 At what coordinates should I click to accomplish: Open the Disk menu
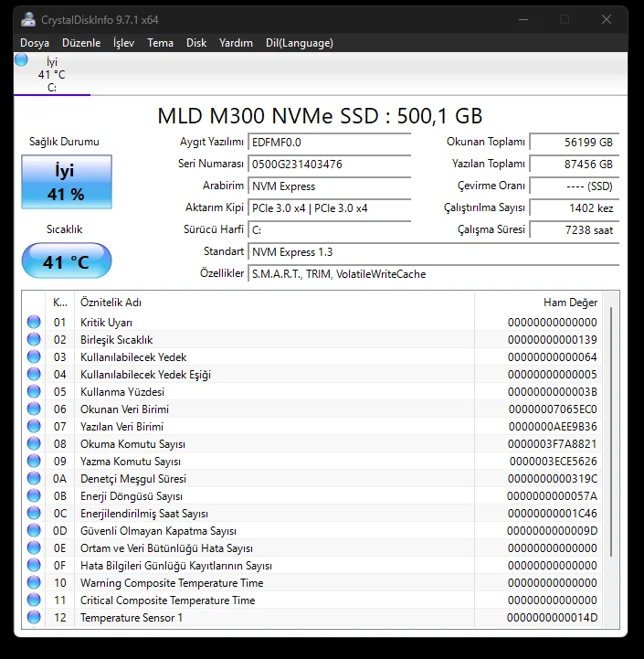coord(196,43)
